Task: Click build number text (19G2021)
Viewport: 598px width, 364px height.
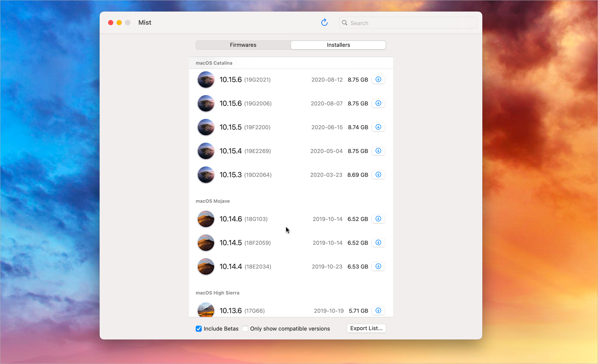Action: point(257,80)
